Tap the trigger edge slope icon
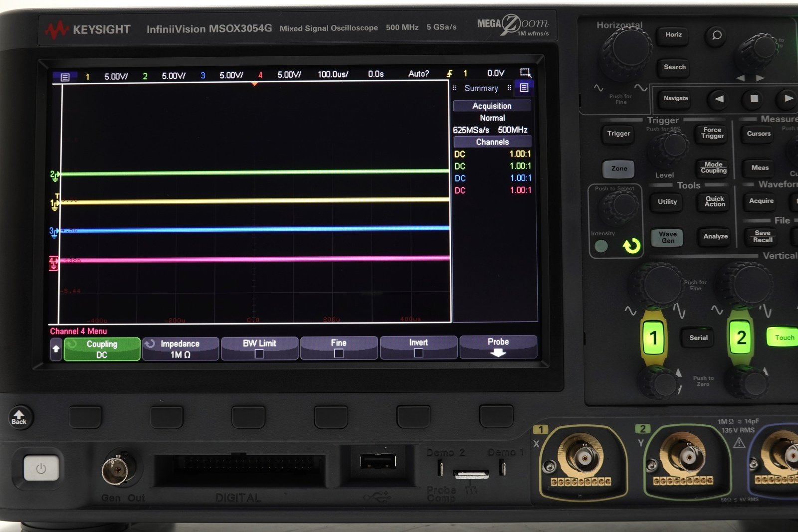The image size is (798, 532). pos(449,74)
